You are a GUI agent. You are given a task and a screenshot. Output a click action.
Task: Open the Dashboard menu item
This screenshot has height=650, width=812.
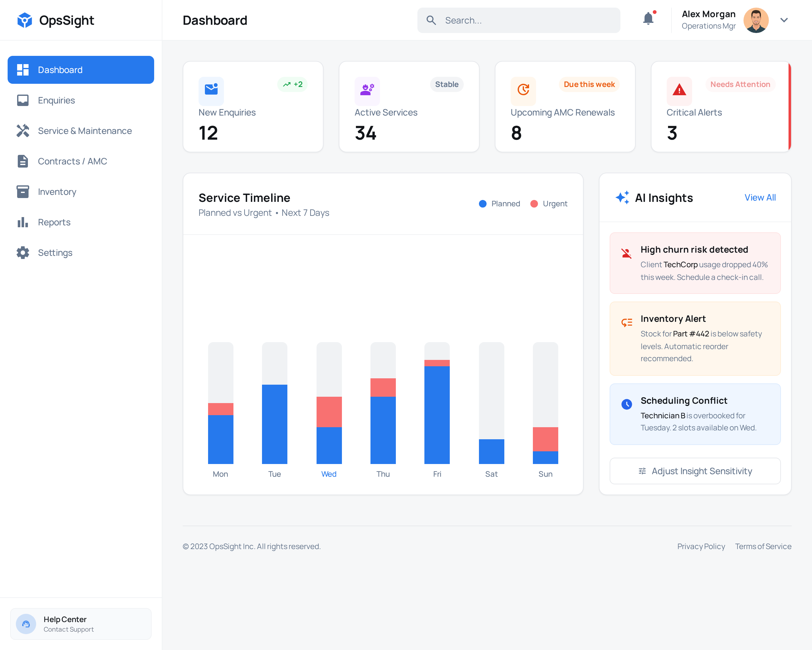[x=81, y=70]
